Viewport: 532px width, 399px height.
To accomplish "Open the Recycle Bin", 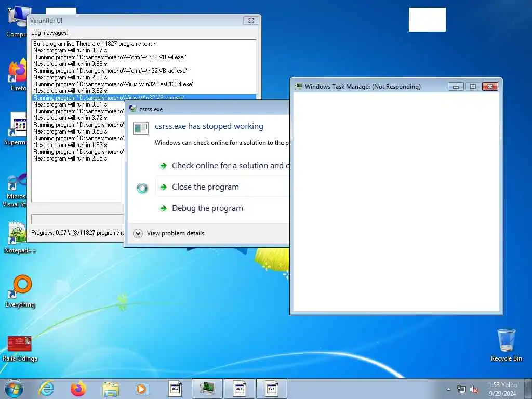I will pos(506,345).
